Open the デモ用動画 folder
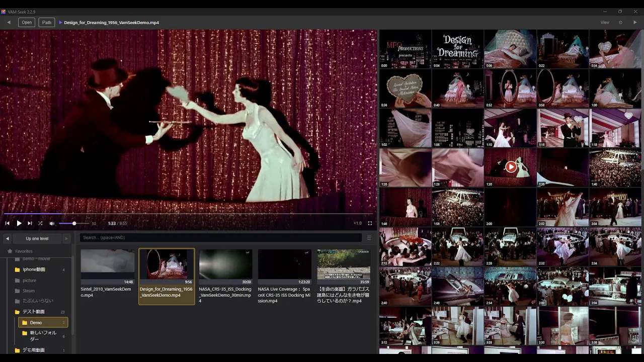Image resolution: width=644 pixels, height=362 pixels. coord(40,350)
